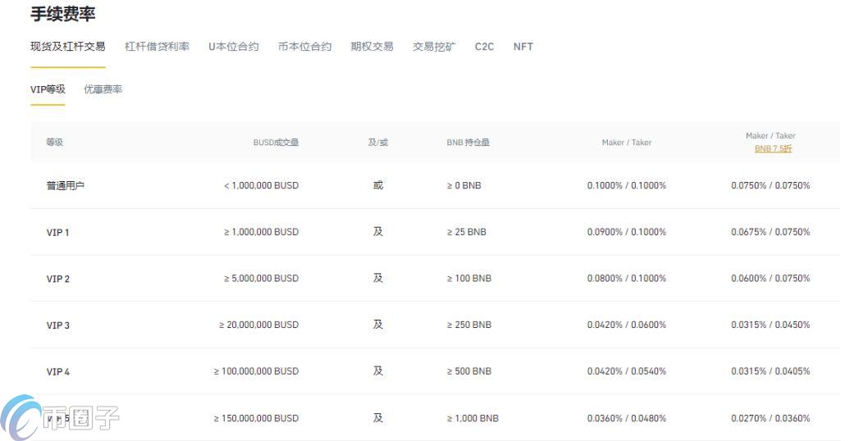
Task: Click the ≥ 5,000,000 BUSD cell
Action: 261,279
